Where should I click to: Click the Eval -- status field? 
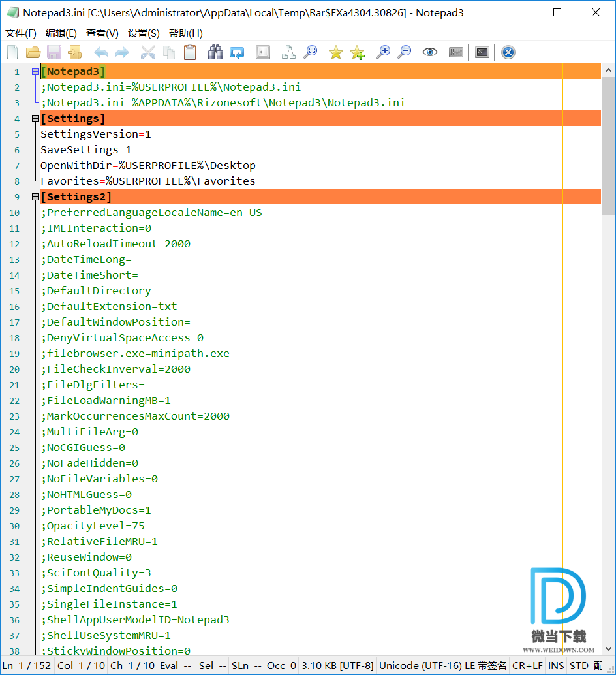pyautogui.click(x=176, y=665)
